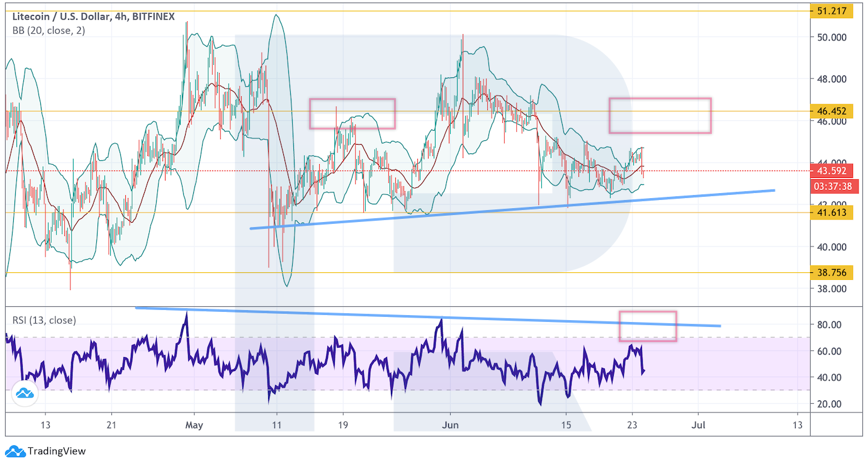The height and width of the screenshot is (466, 868).
Task: Click the red 43.592 current price label
Action: pos(831,170)
